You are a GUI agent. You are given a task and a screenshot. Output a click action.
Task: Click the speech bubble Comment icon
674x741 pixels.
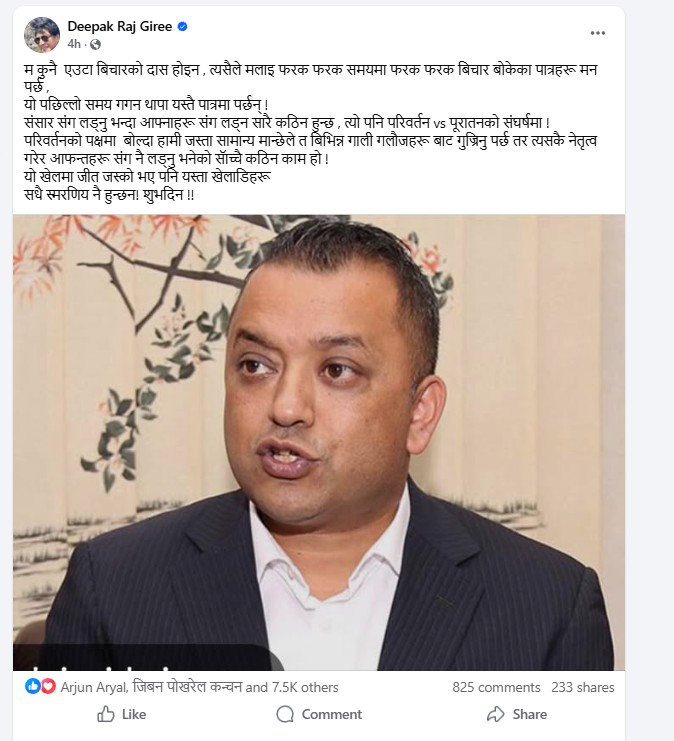[285, 714]
